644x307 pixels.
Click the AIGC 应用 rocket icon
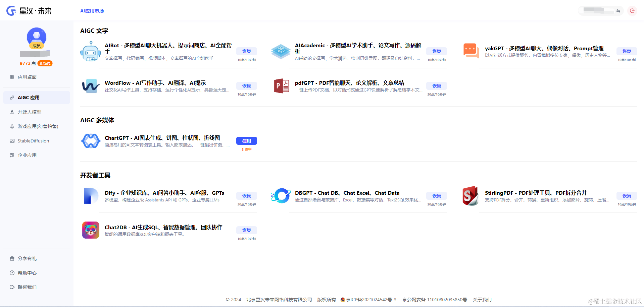[12, 98]
